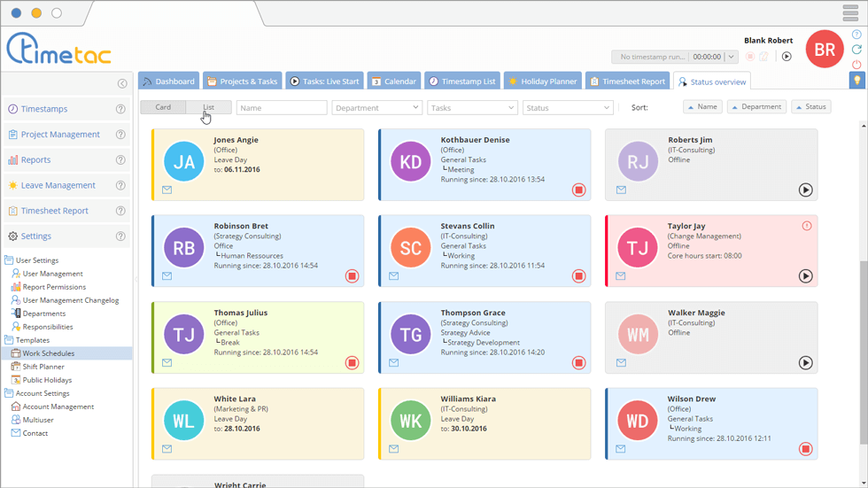
Task: Select Shift Planner in Templates tree
Action: [43, 367]
